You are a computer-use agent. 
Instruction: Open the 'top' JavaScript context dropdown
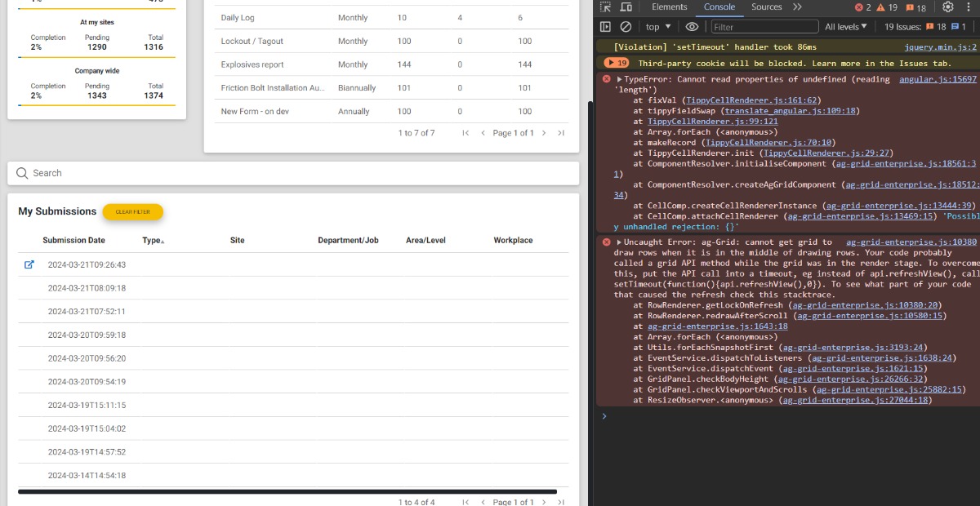(x=657, y=27)
